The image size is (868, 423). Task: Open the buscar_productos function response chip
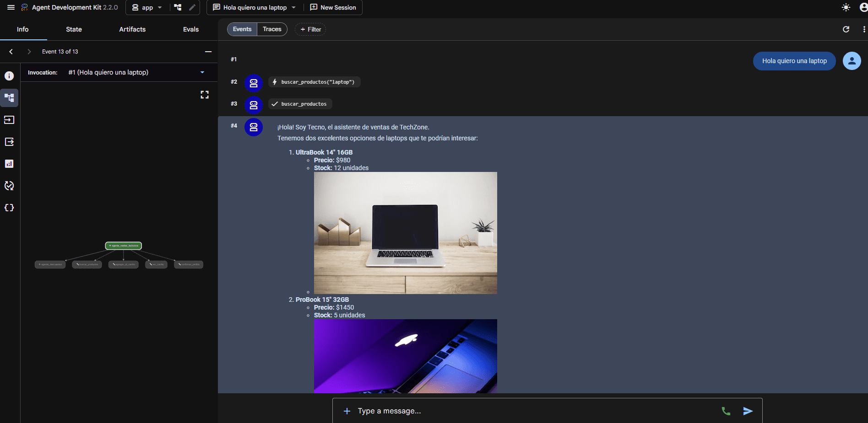click(300, 104)
